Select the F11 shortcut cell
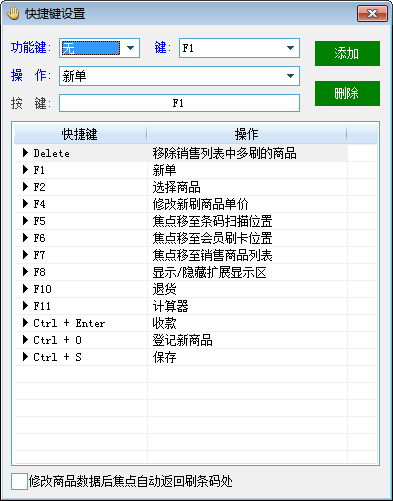Image resolution: width=393 pixels, height=501 pixels. [x=89, y=306]
